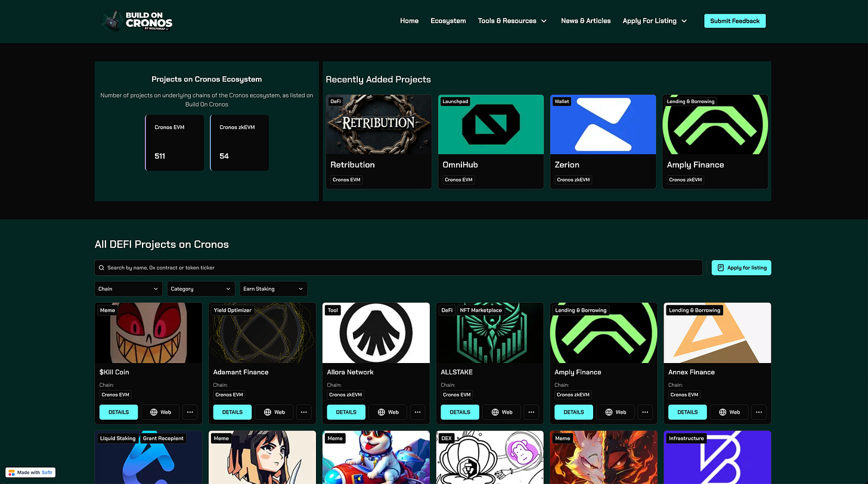Click the Build On Cronos logo
868x484 pixels.
coord(136,21)
